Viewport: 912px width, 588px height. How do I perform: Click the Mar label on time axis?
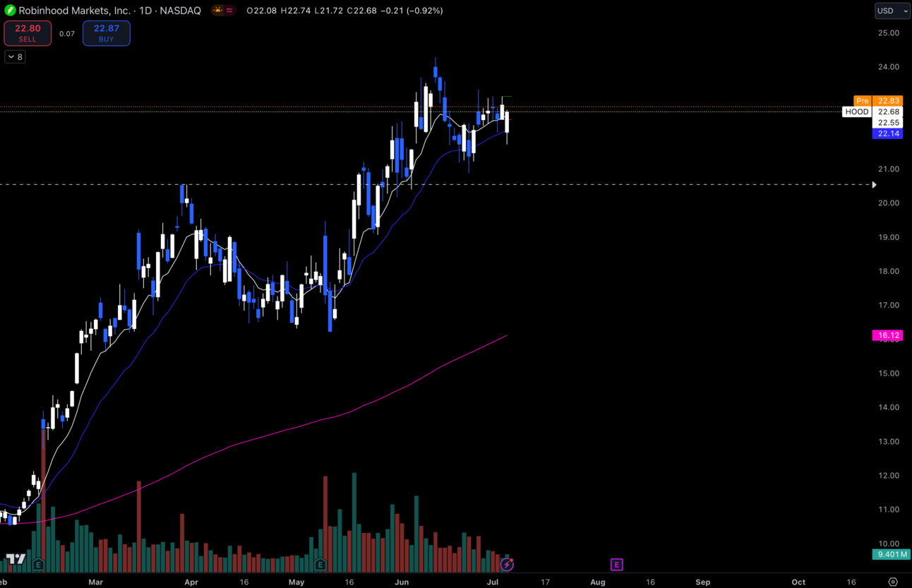pos(96,582)
